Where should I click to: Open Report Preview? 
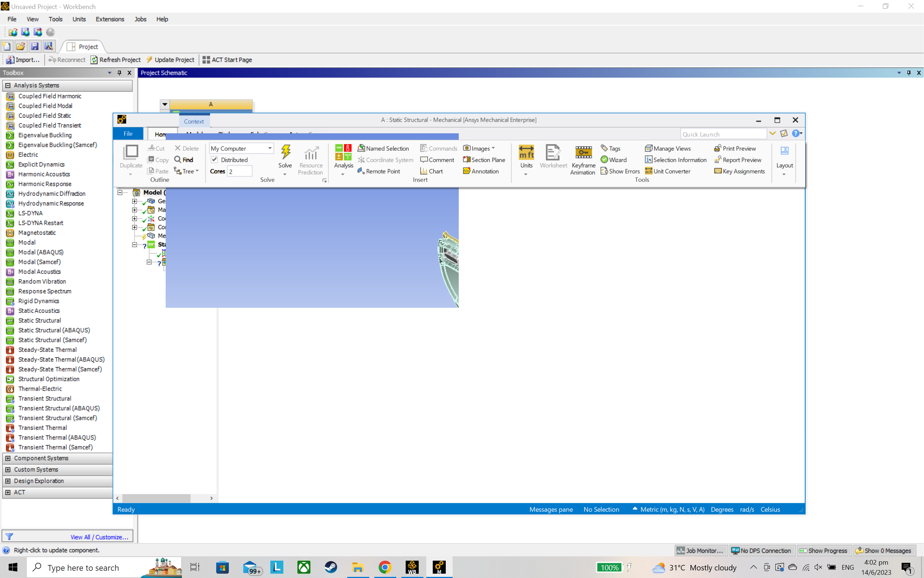tap(738, 160)
